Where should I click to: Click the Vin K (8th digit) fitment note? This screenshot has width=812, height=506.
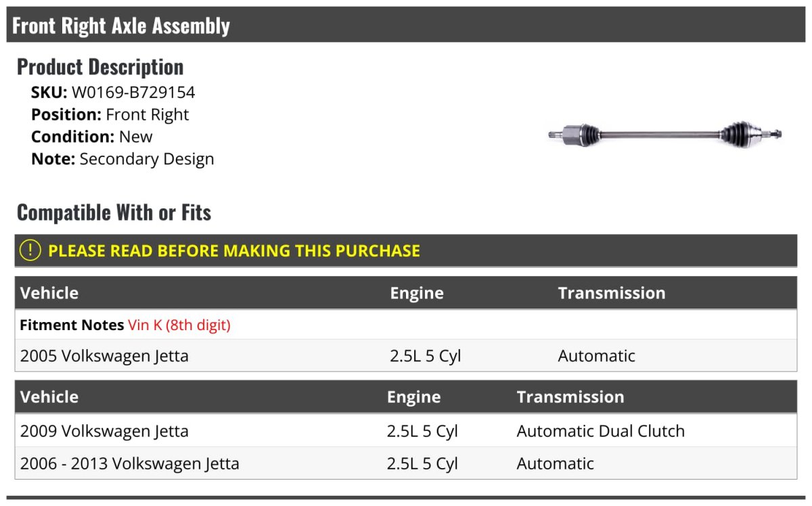point(179,325)
